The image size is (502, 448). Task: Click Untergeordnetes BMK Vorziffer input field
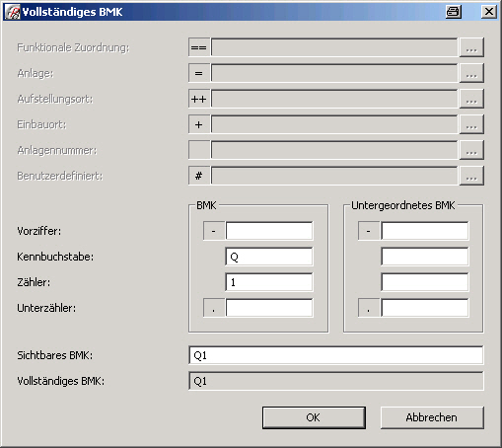coord(425,231)
